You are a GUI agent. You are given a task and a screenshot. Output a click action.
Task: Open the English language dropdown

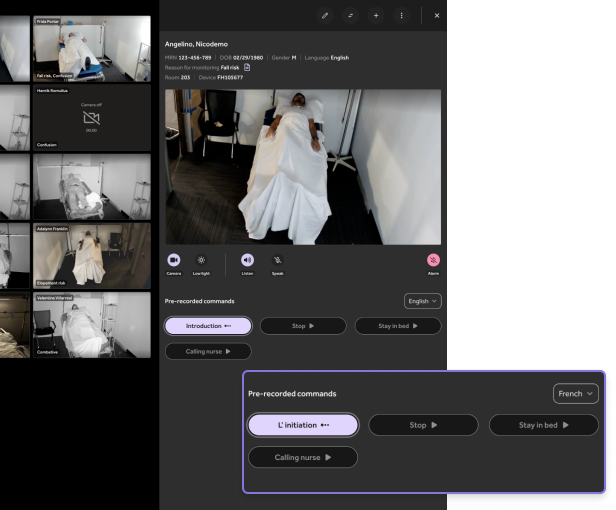(422, 301)
